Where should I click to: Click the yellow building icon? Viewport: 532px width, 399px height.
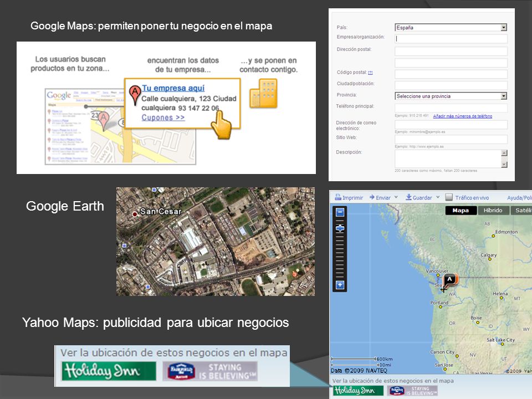point(263,93)
